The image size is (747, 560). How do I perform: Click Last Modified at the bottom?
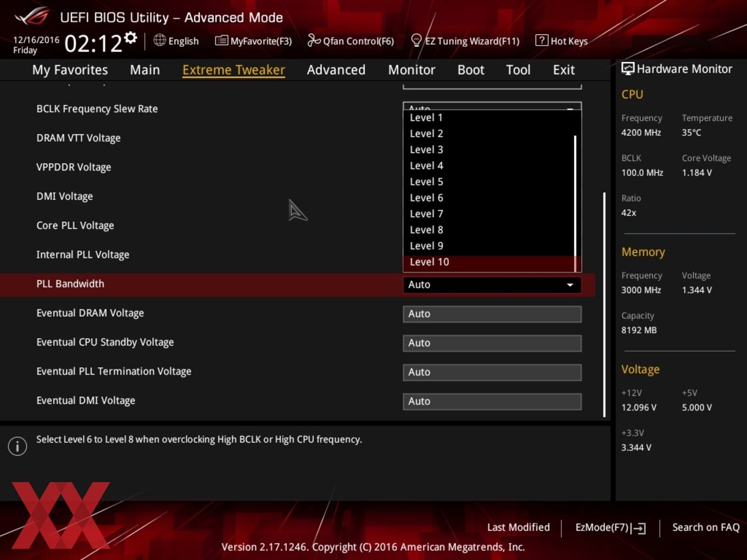pos(518,527)
